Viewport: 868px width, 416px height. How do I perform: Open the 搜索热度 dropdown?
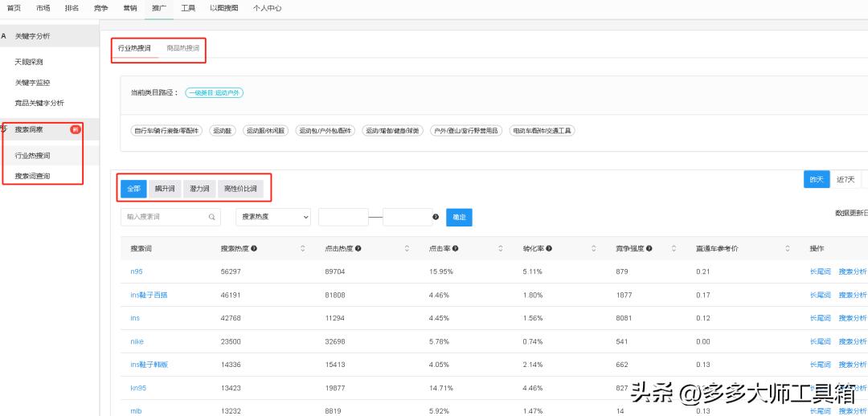click(273, 217)
